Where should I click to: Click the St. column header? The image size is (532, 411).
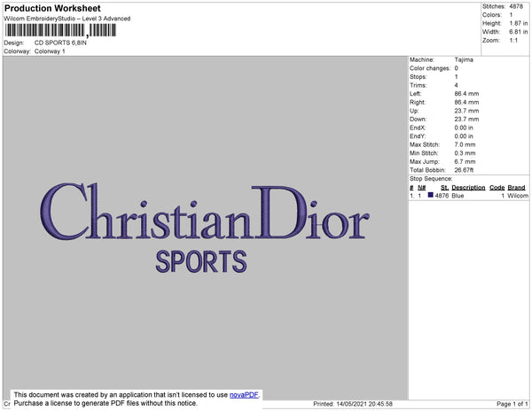pos(444,188)
